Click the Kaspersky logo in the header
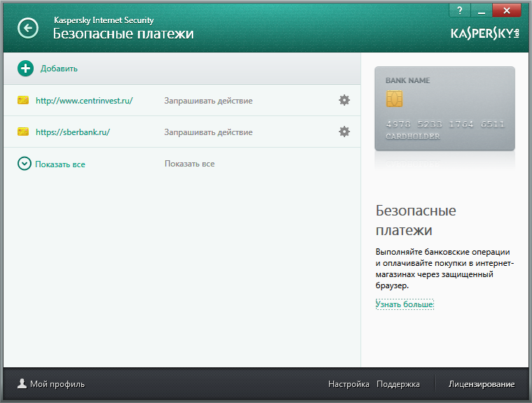 (485, 34)
